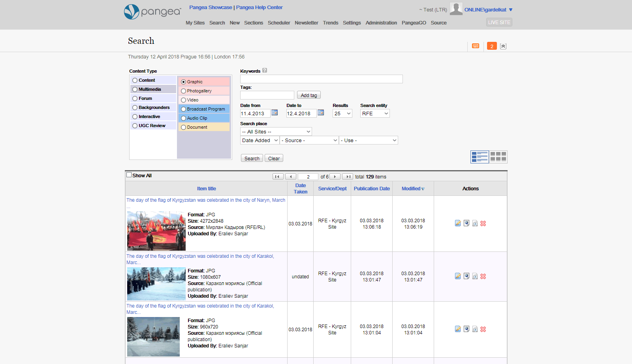This screenshot has height=364, width=632.
Task: Click the Add tag button
Action: point(309,95)
